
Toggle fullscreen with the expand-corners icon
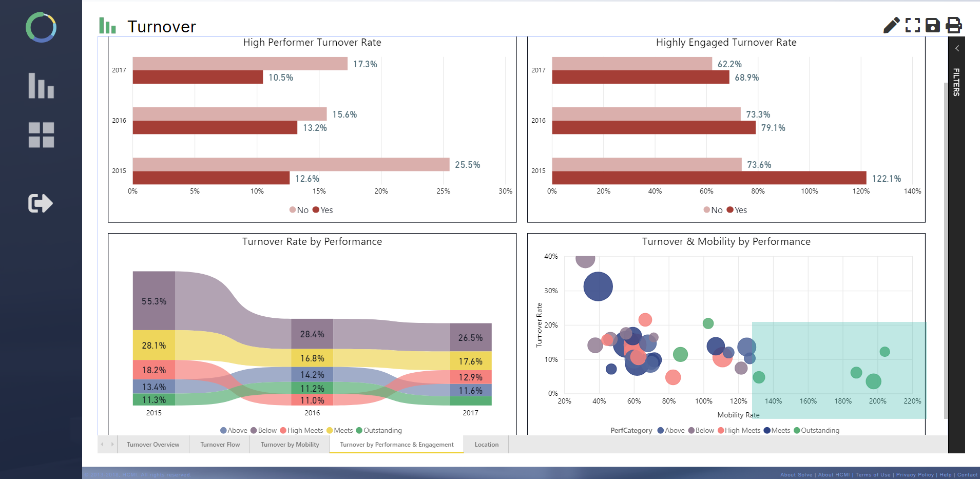912,25
